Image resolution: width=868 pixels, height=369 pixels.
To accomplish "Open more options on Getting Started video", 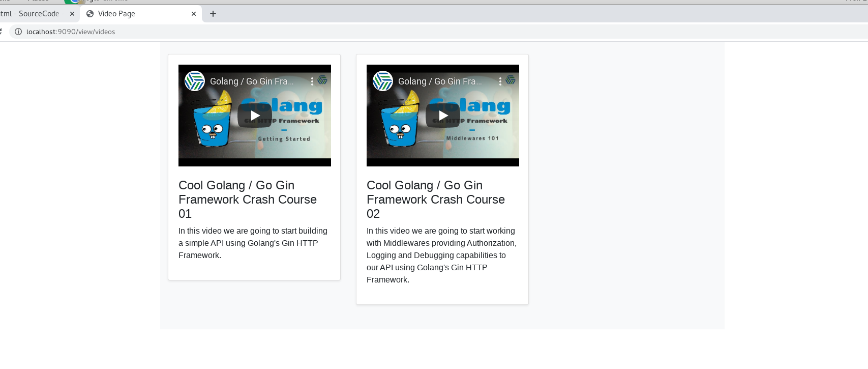I will (x=312, y=81).
